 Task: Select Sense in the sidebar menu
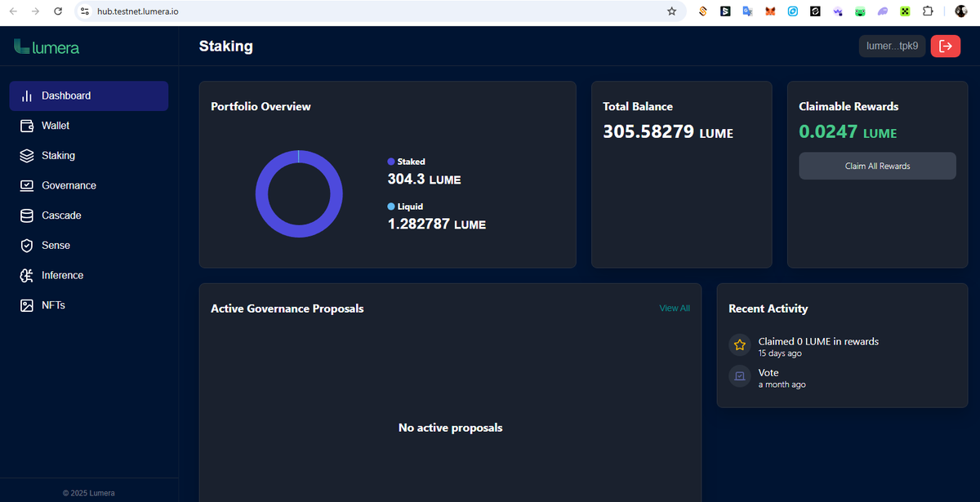pyautogui.click(x=88, y=245)
